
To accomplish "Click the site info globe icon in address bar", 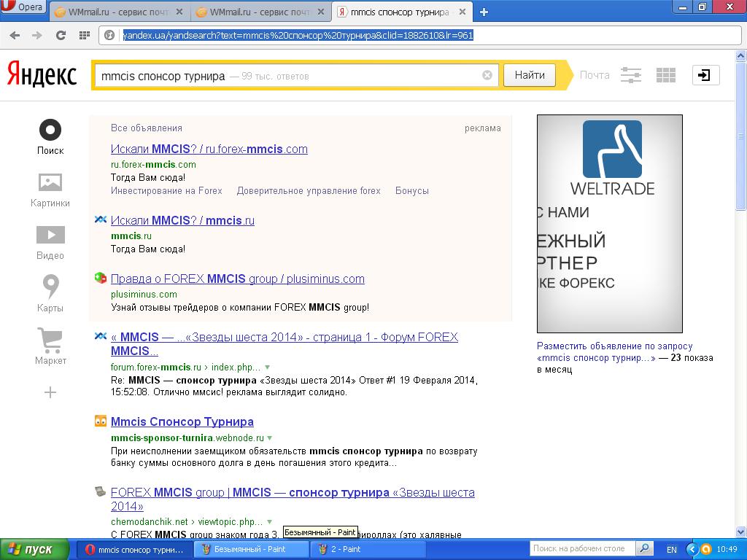I will (109, 35).
